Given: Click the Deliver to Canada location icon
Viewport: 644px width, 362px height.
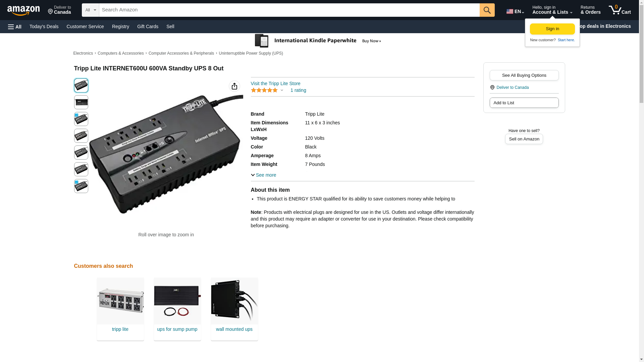Looking at the screenshot, I should click(x=492, y=87).
